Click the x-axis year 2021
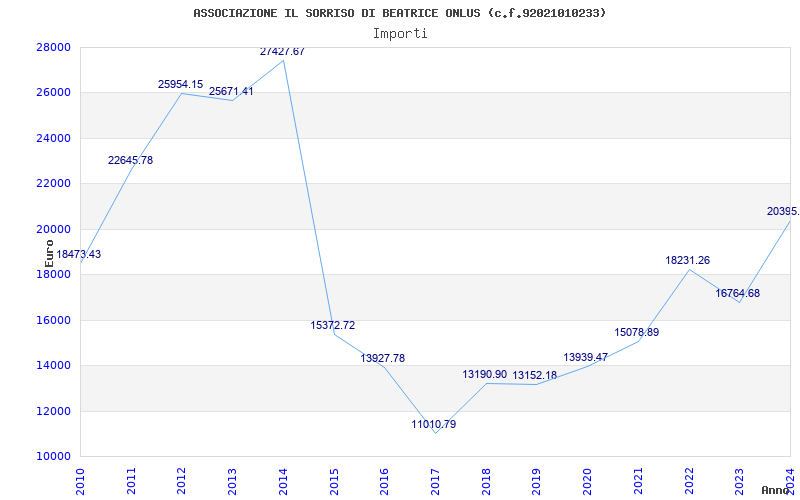This screenshot has height=500, width=800. tap(638, 481)
